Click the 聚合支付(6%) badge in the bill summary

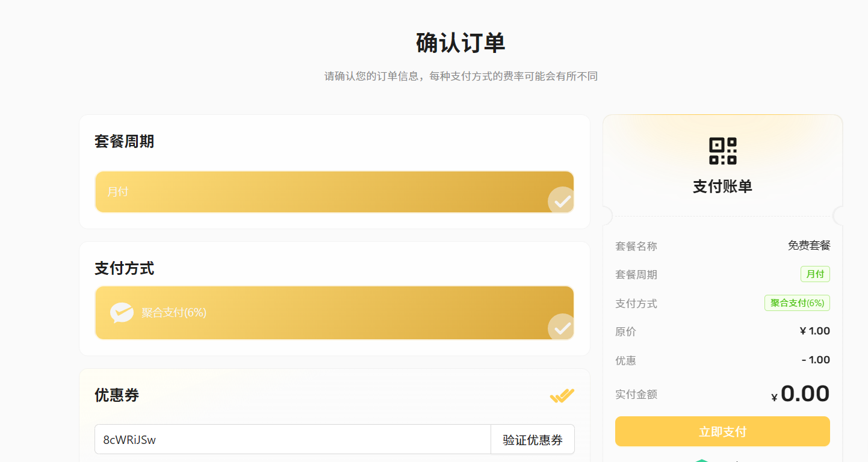point(797,303)
